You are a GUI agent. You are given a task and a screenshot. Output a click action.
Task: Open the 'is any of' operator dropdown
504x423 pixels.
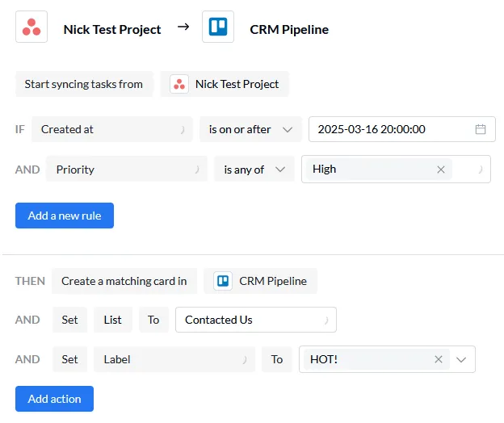coord(254,170)
